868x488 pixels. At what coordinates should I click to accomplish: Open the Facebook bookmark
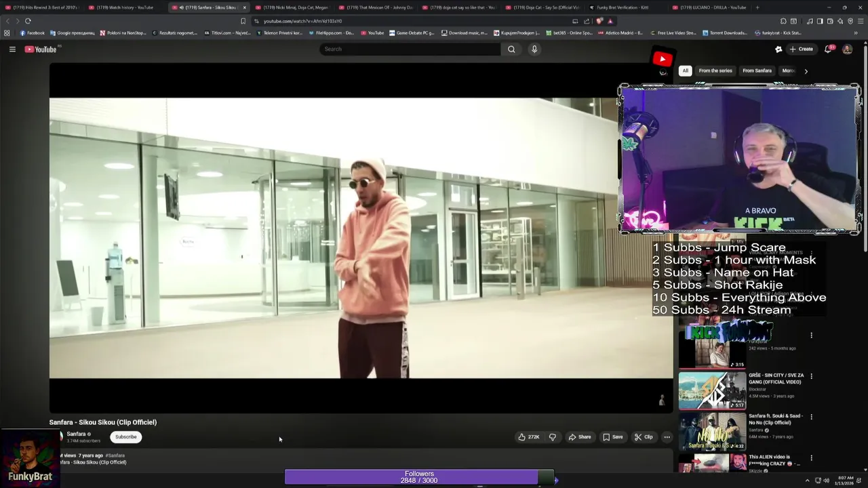(32, 33)
